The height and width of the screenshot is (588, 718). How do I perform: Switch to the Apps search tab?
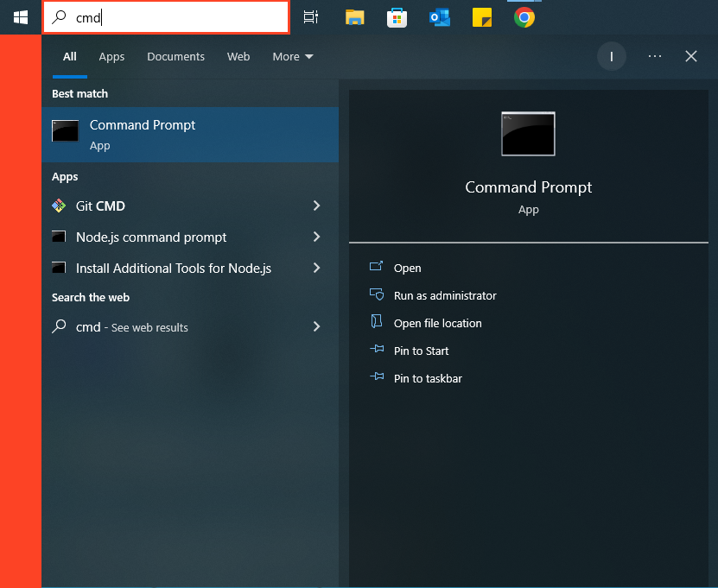click(x=111, y=57)
